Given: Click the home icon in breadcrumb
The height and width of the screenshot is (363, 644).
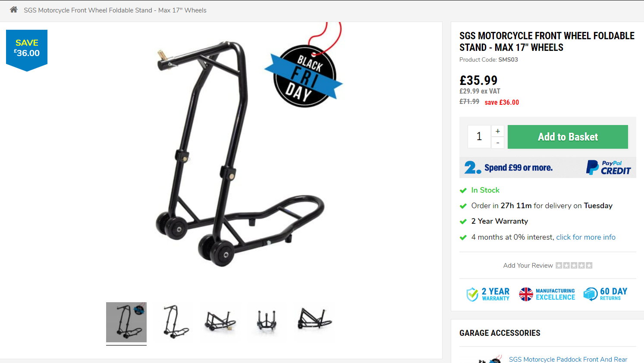Looking at the screenshot, I should coord(14,9).
